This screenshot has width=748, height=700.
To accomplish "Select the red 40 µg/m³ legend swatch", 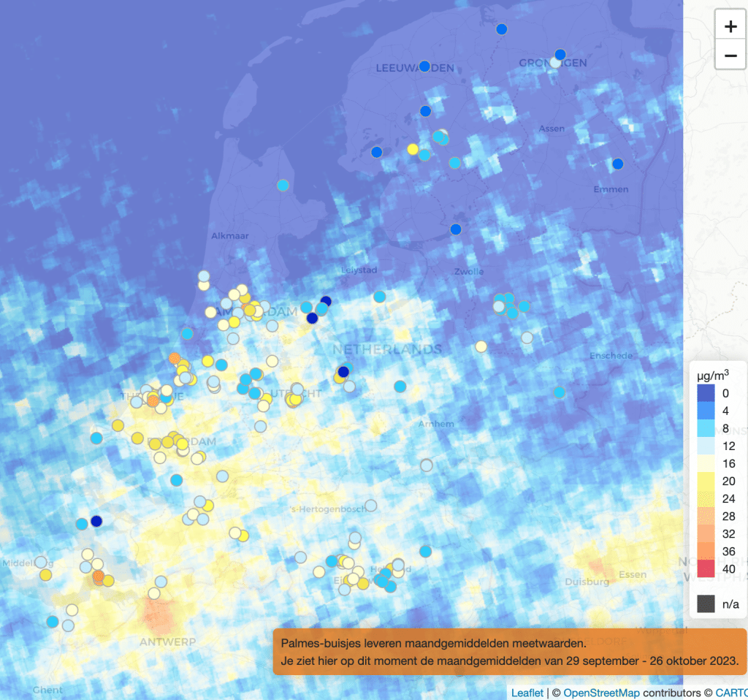I will coord(706,568).
